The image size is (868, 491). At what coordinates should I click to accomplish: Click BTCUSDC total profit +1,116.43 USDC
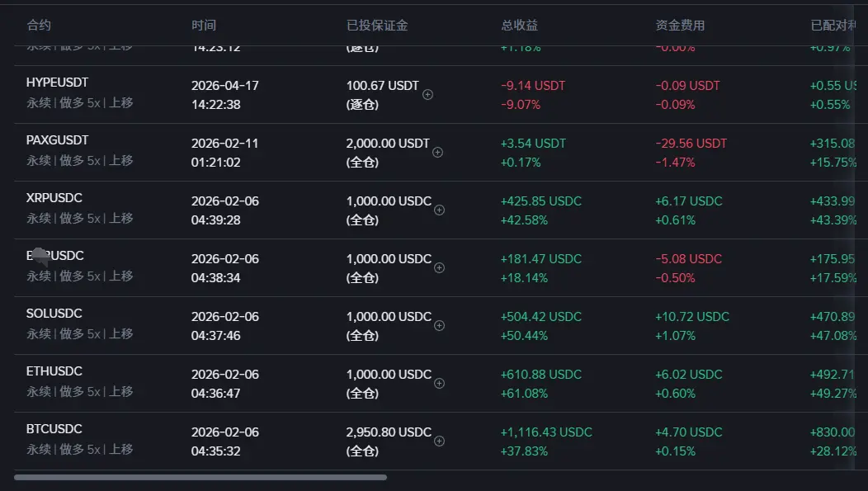click(546, 432)
